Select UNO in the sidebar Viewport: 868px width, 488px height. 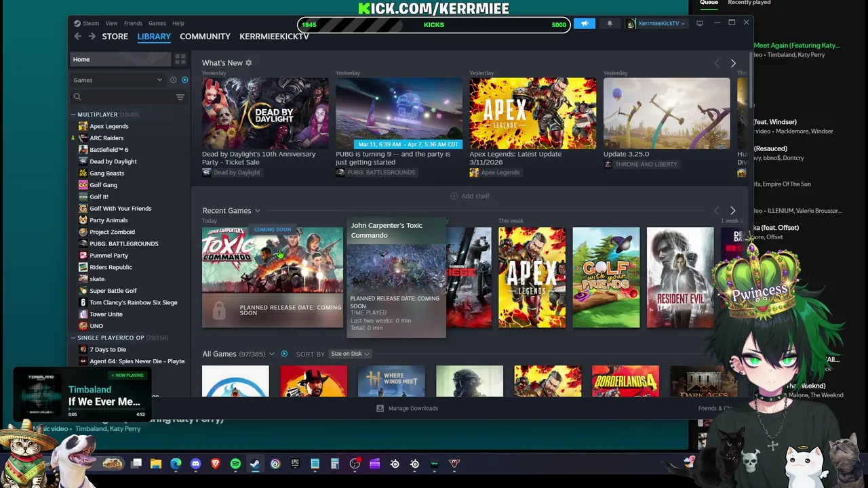click(x=96, y=326)
